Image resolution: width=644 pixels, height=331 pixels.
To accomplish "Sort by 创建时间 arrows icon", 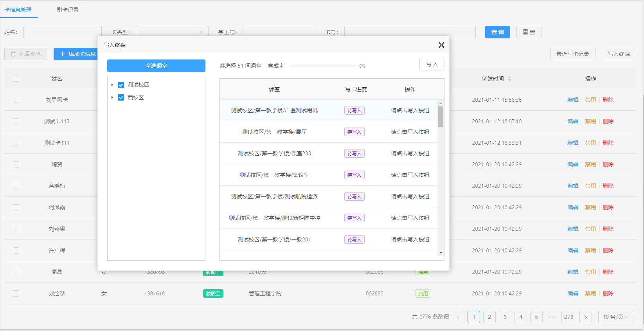I will click(x=509, y=79).
